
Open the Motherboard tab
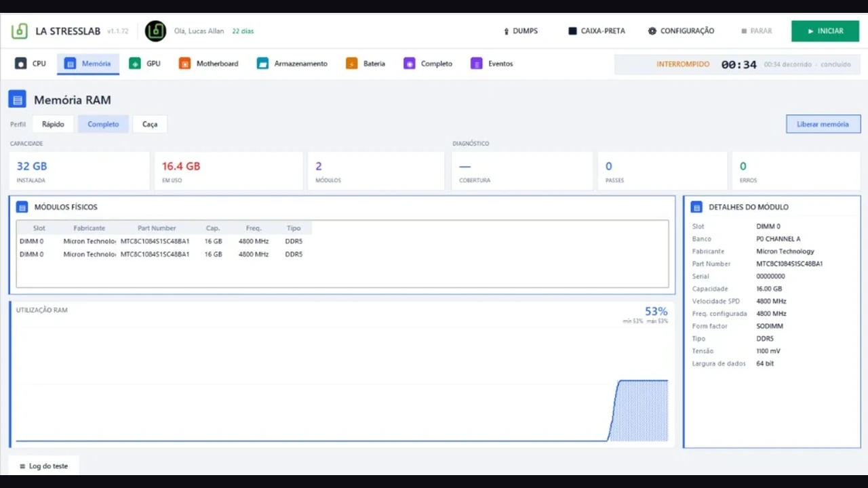coord(209,64)
